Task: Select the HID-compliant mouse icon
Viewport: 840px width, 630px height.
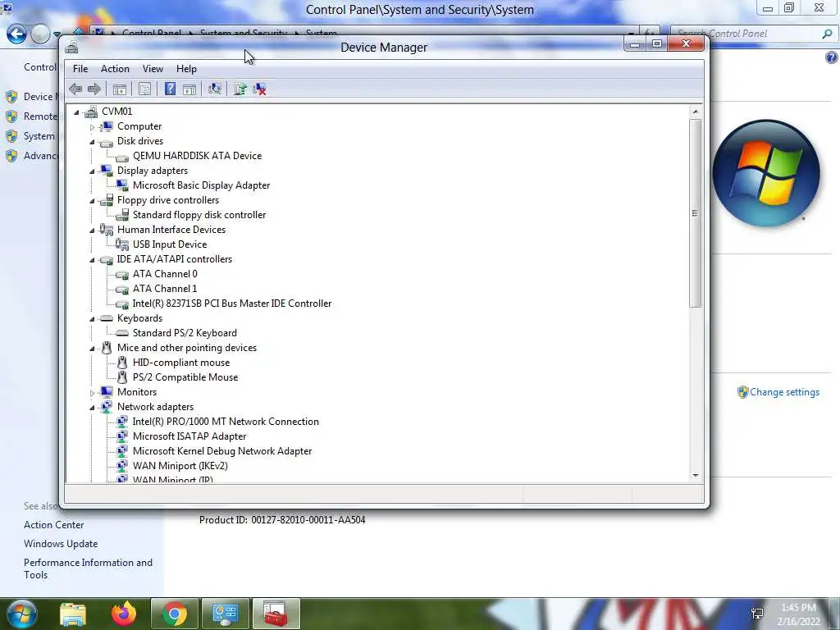Action: [122, 363]
